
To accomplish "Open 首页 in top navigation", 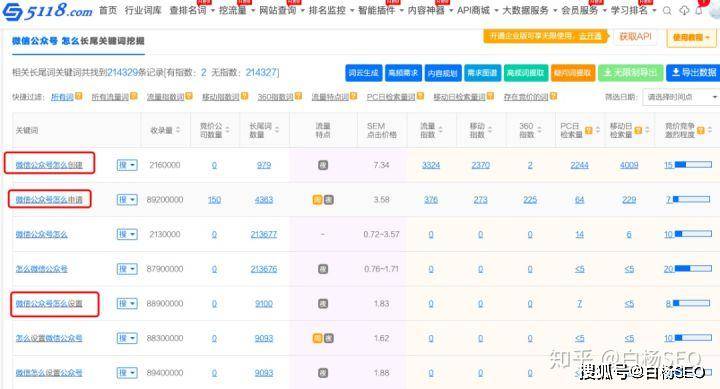I will (108, 10).
